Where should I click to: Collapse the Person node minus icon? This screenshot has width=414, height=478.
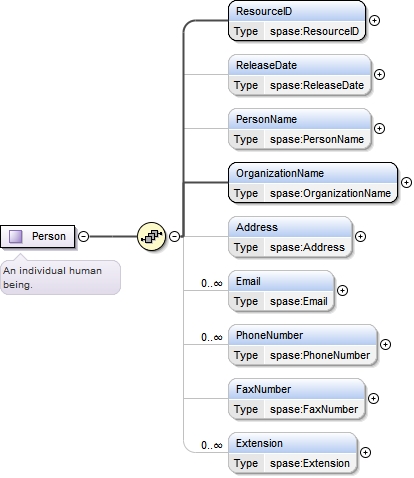(83, 237)
